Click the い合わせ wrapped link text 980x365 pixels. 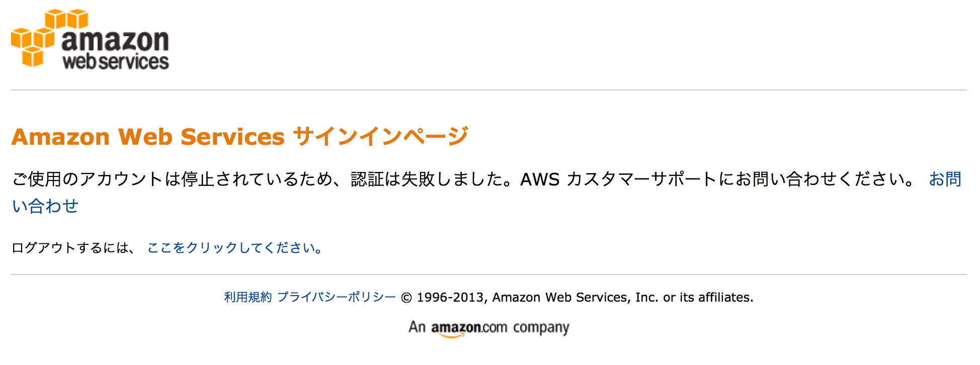pos(45,206)
